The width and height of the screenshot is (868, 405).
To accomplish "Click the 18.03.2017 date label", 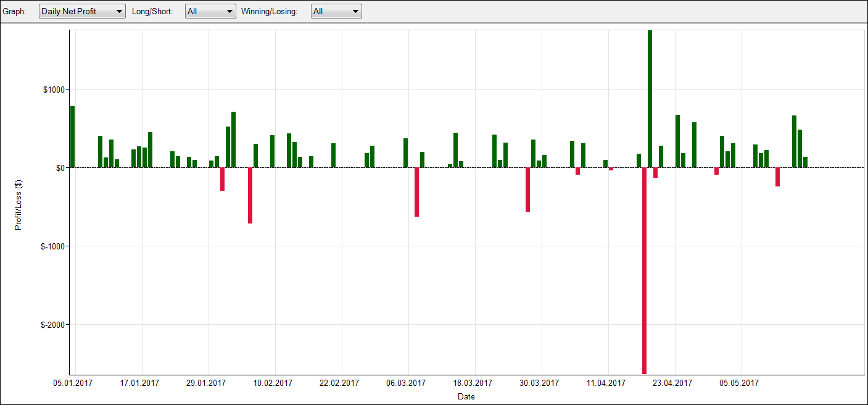I will tap(473, 383).
